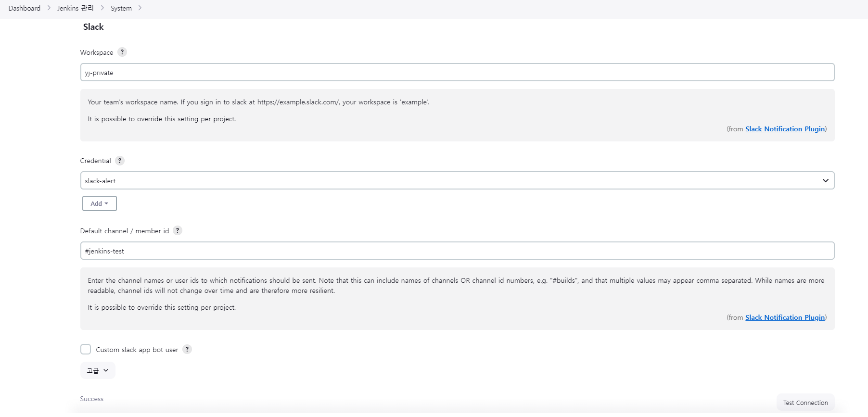Viewport: 868px width, 417px height.
Task: Open the slack-alert credential dropdown
Action: click(x=457, y=180)
